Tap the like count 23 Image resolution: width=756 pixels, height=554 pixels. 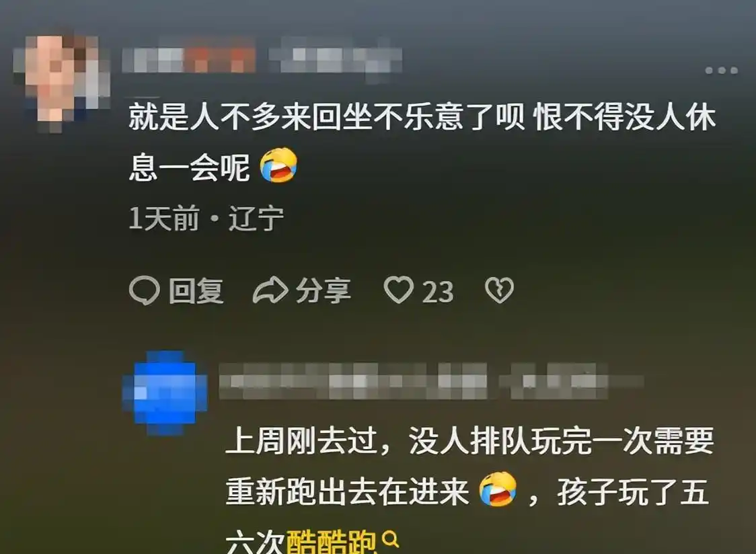click(x=438, y=292)
